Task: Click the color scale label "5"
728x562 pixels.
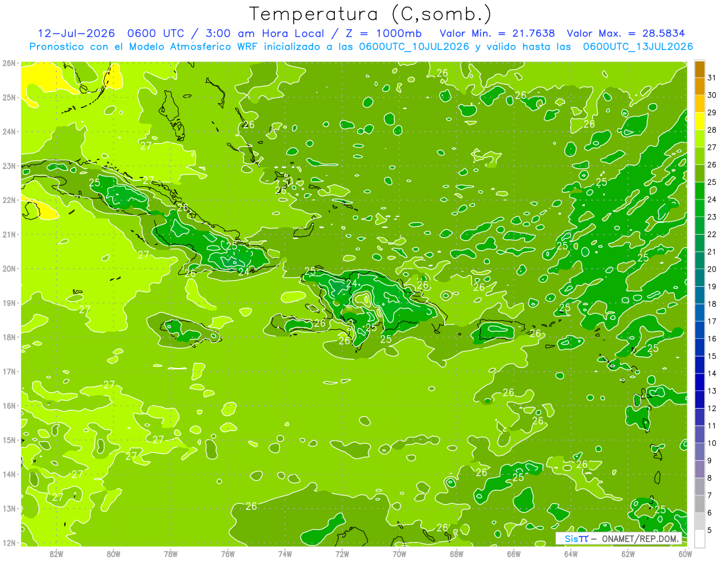Action: [710, 530]
